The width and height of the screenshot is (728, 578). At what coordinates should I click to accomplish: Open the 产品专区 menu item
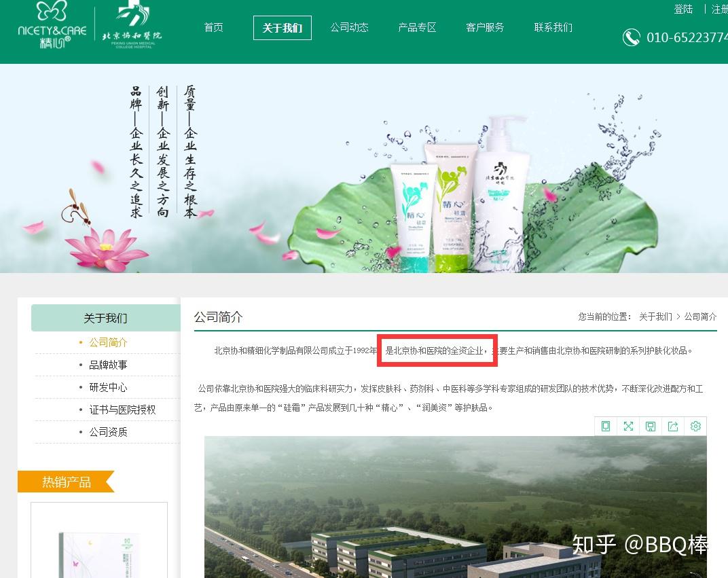click(x=417, y=27)
